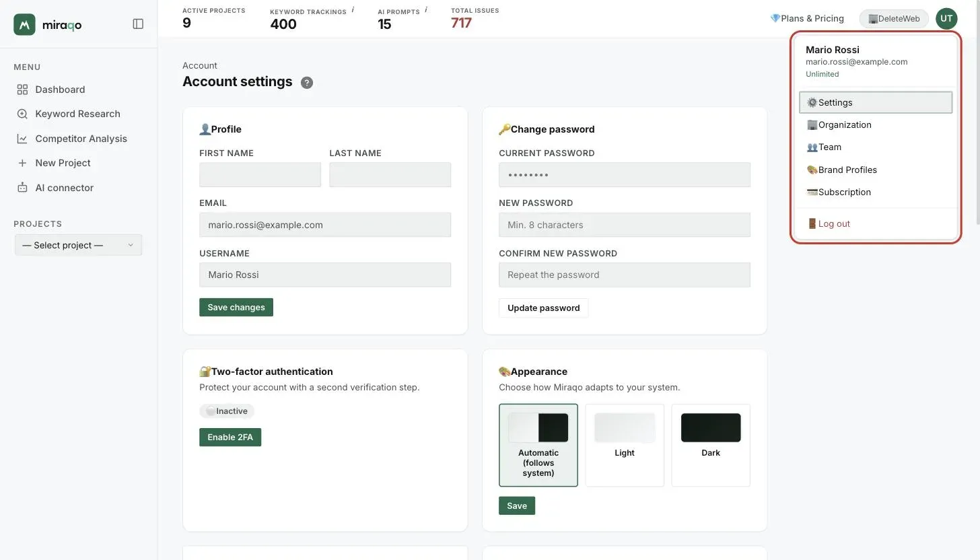
Task: Open Team from the user menu
Action: pos(876,147)
